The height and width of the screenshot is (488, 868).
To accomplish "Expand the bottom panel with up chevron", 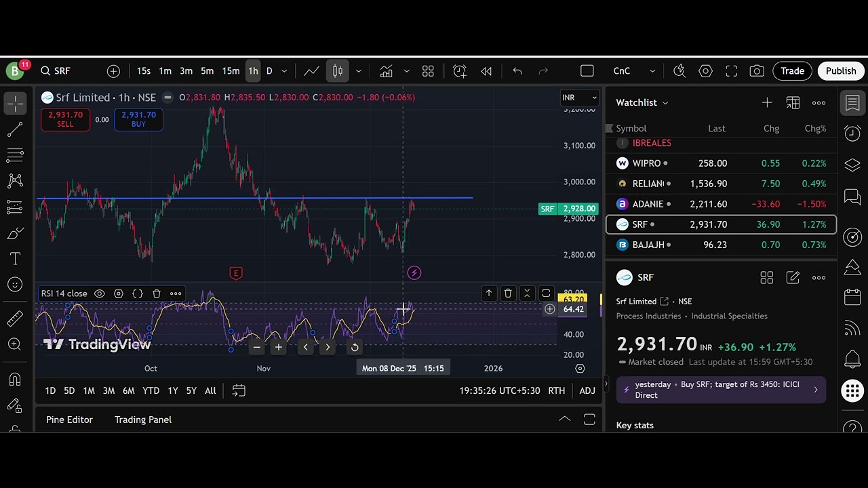I will [564, 420].
